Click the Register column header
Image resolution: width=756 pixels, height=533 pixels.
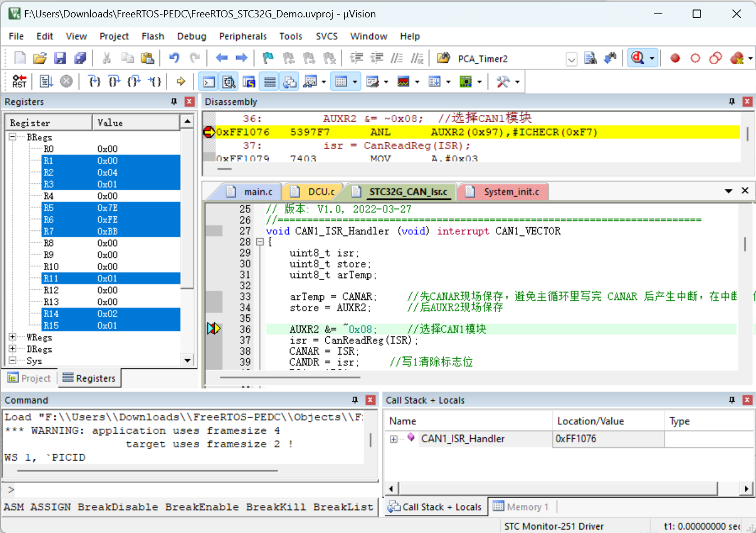(x=49, y=123)
